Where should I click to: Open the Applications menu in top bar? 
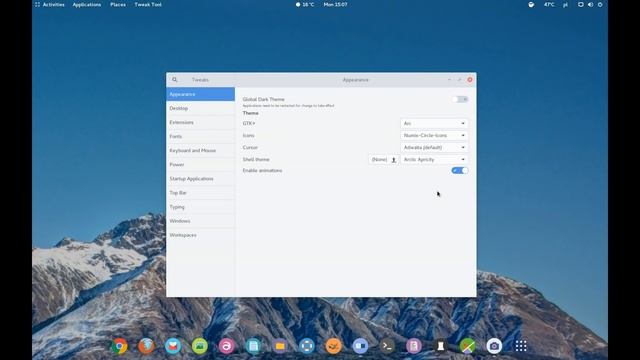pyautogui.click(x=87, y=4)
